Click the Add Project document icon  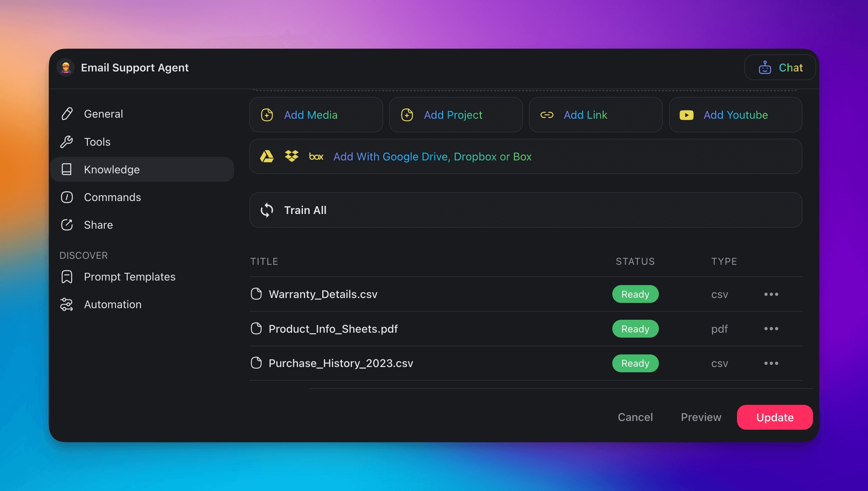click(x=407, y=115)
